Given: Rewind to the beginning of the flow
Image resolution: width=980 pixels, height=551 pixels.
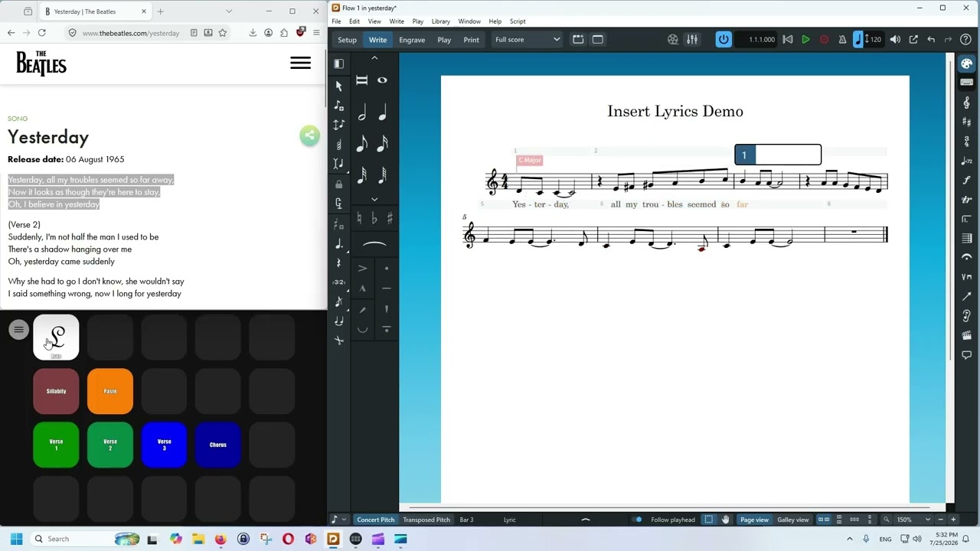Looking at the screenshot, I should tap(787, 40).
